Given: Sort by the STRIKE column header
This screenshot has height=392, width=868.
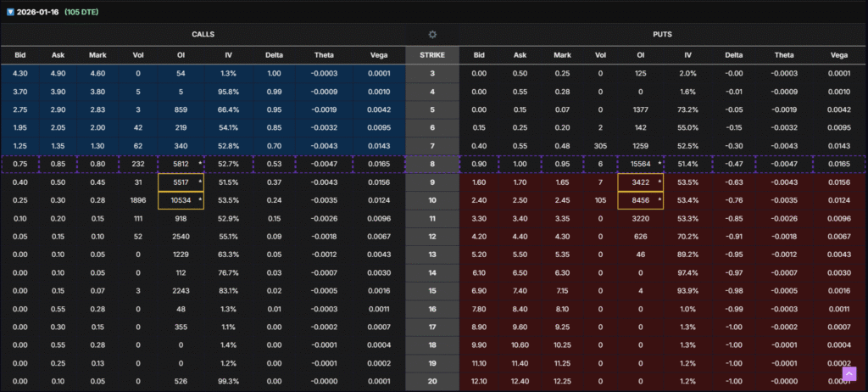Looking at the screenshot, I should 432,55.
